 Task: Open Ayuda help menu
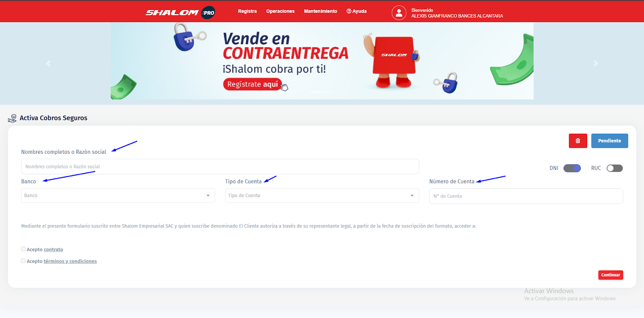(356, 11)
